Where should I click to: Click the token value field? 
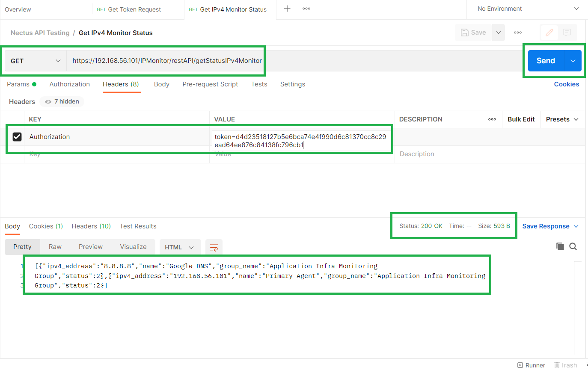[302, 141]
